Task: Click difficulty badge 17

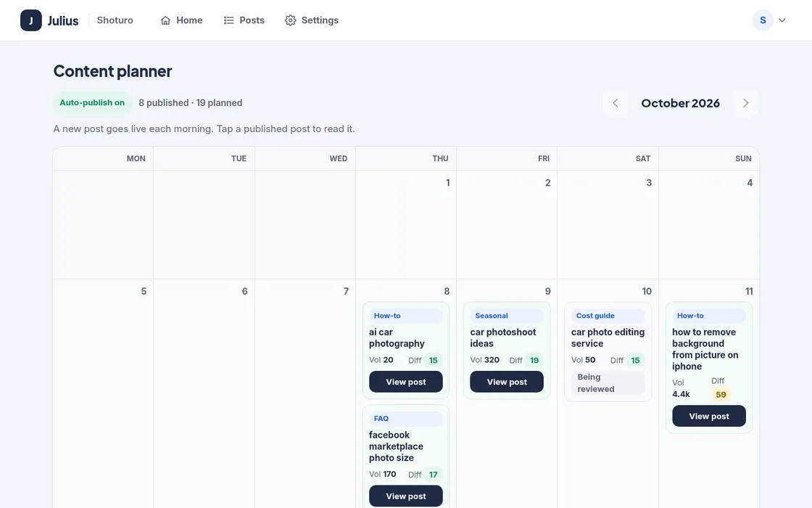Action: pyautogui.click(x=433, y=475)
